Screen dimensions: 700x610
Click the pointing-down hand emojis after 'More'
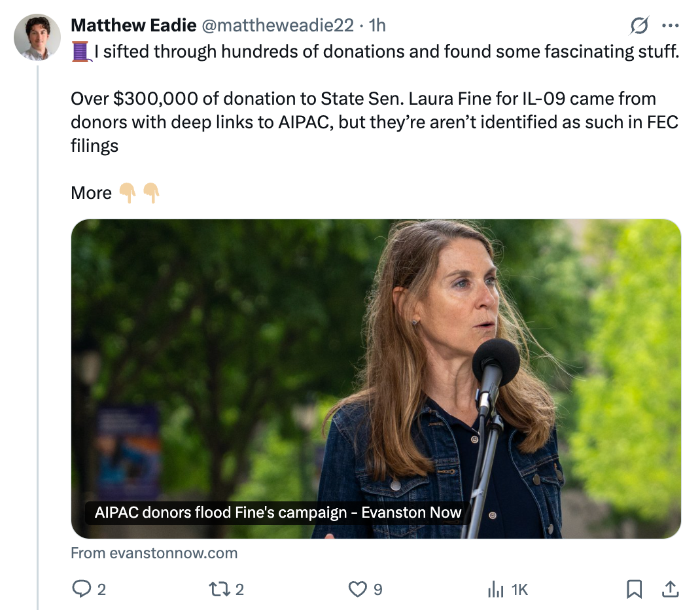point(139,193)
